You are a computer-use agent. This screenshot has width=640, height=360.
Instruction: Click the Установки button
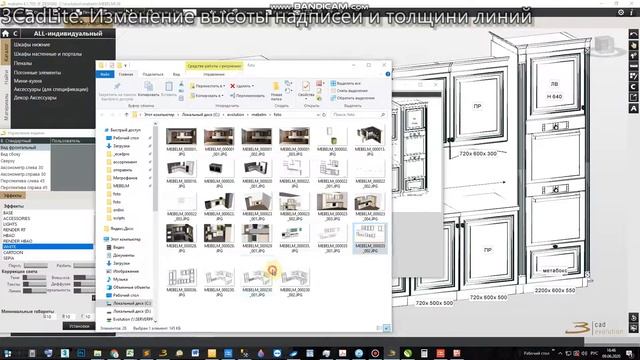click(79, 326)
